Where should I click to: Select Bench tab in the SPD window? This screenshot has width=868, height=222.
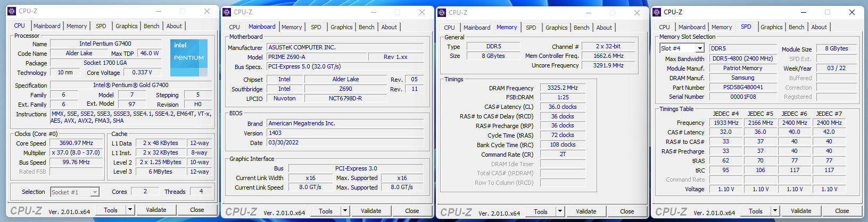(797, 27)
